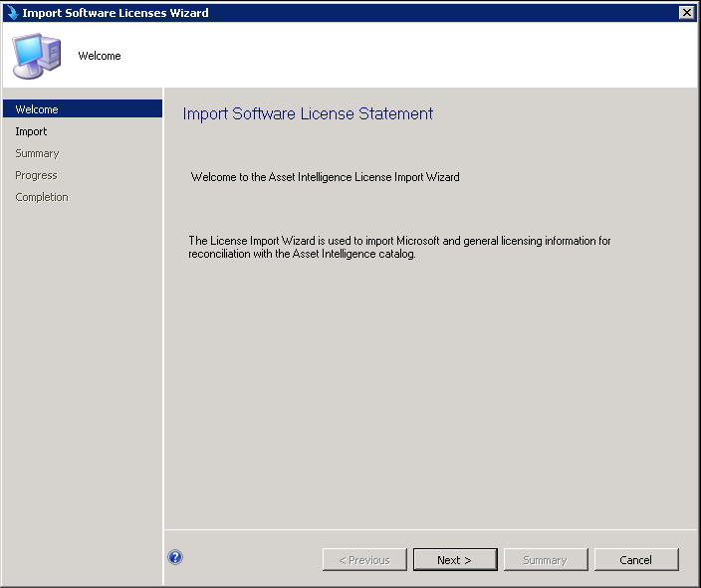Select the Progress step in the sidebar
Viewport: 701px width, 588px height.
[x=36, y=175]
